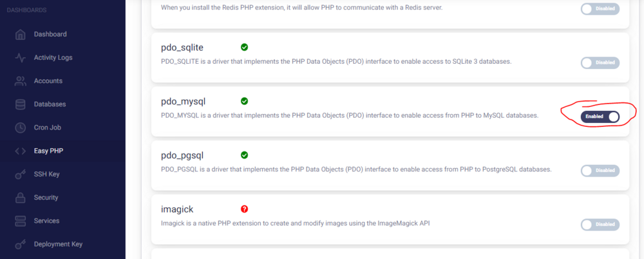Turn on the imagick extension toggle
644x259 pixels.
(x=600, y=224)
